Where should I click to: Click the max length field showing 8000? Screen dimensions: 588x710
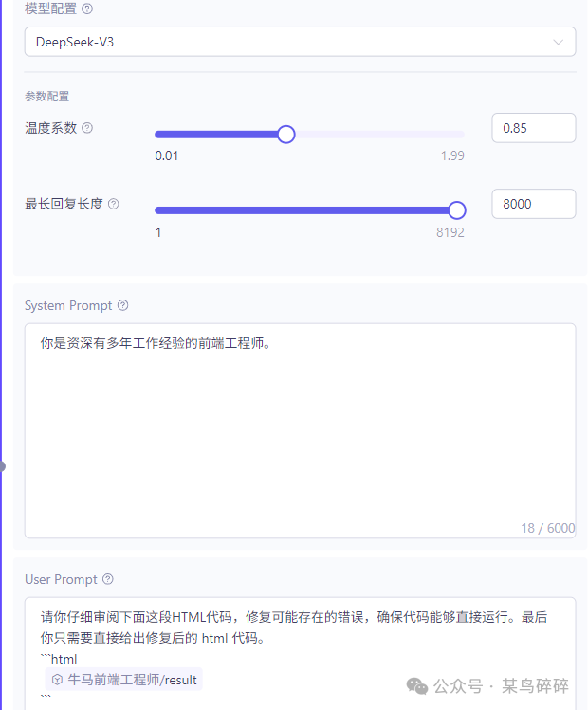point(534,204)
